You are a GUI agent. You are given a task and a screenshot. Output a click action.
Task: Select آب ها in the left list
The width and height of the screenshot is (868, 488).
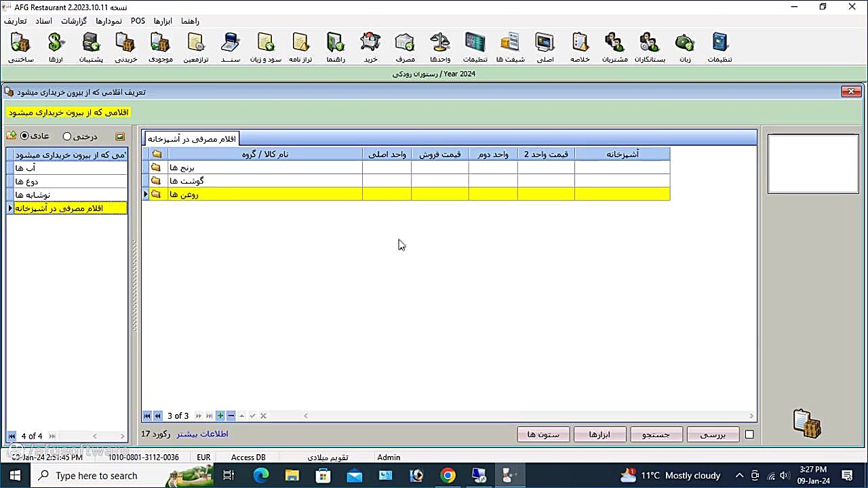point(71,167)
